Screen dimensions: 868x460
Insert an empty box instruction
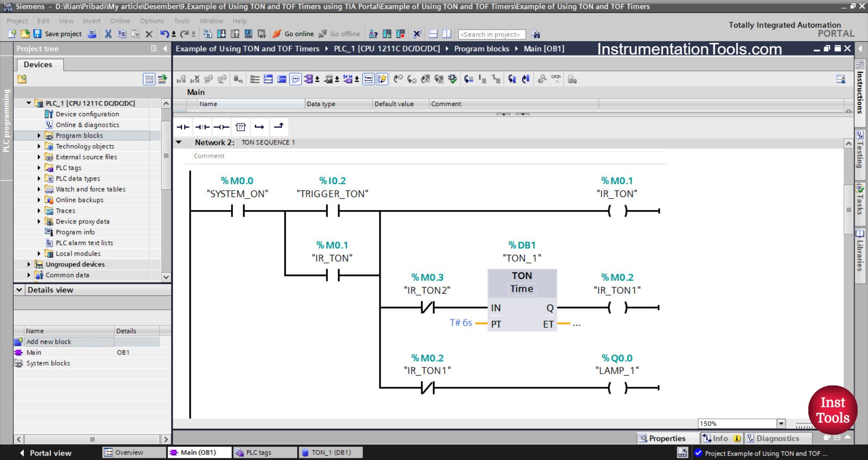[241, 127]
